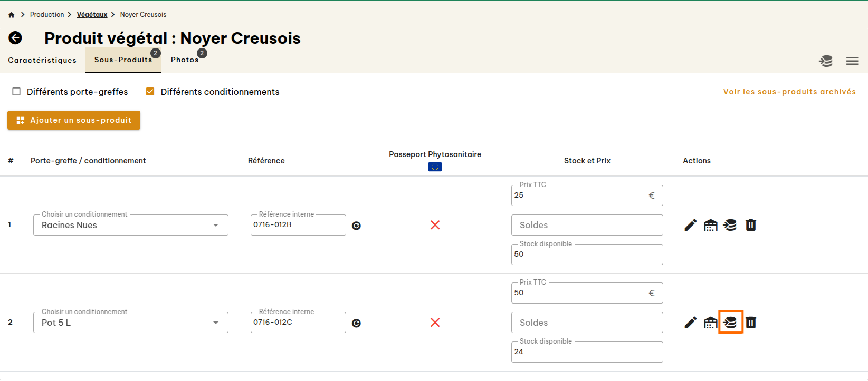This screenshot has width=868, height=381.
Task: Uncheck Différents conditionnements checkbox
Action: (x=150, y=92)
